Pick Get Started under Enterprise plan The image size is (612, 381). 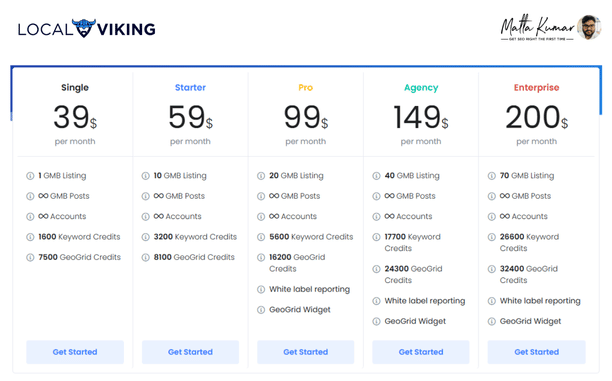[x=537, y=352]
